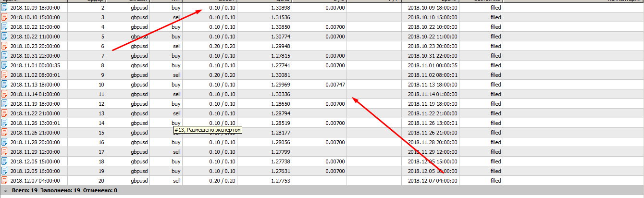
Task: Click the price value 1.27741
Action: (281, 65)
